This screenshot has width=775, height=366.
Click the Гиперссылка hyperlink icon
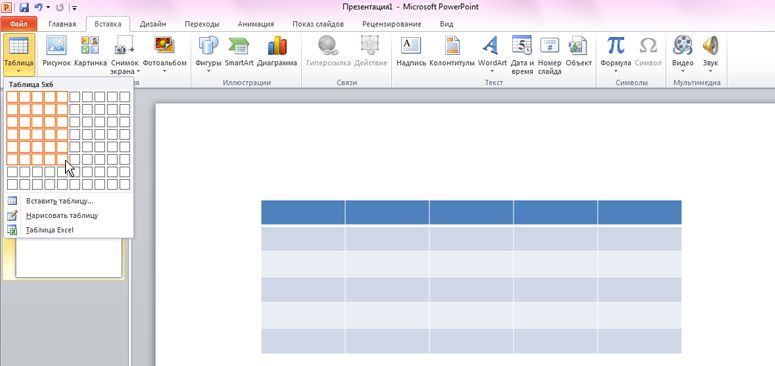[328, 45]
